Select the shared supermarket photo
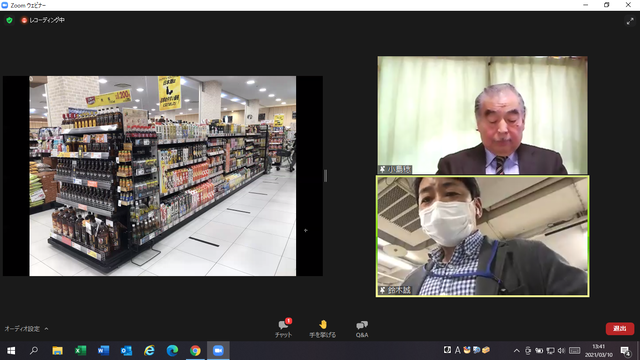The width and height of the screenshot is (640, 360). pyautogui.click(x=162, y=176)
